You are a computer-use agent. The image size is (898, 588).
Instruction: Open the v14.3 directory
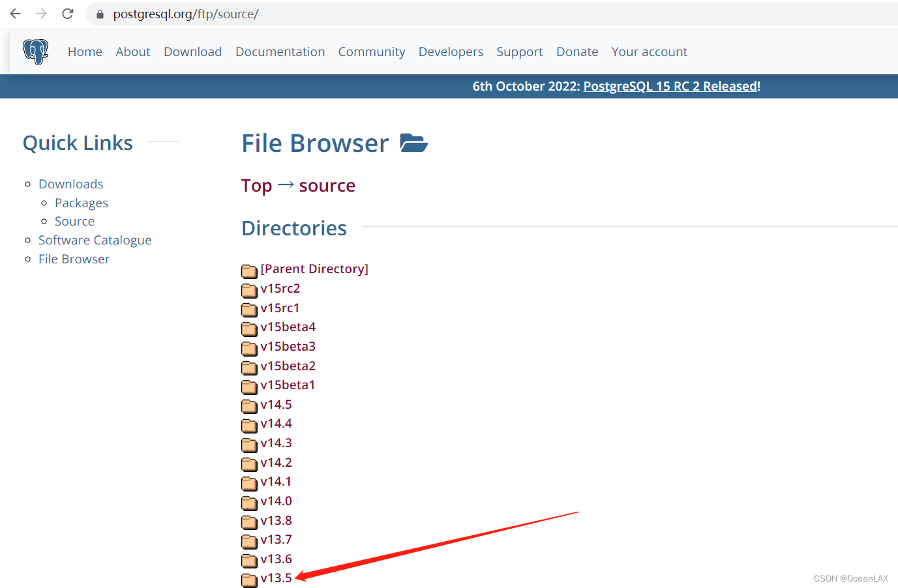coord(277,443)
